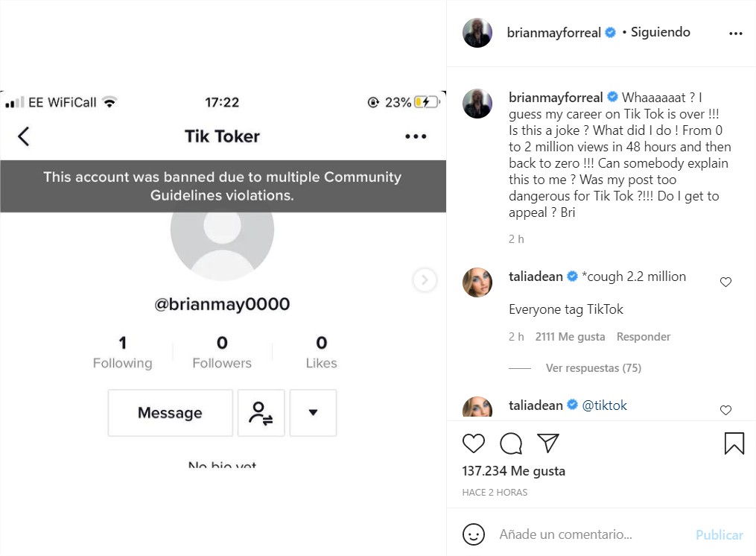Focus the Añade un comentario field
The image size is (756, 556).
pos(588,534)
